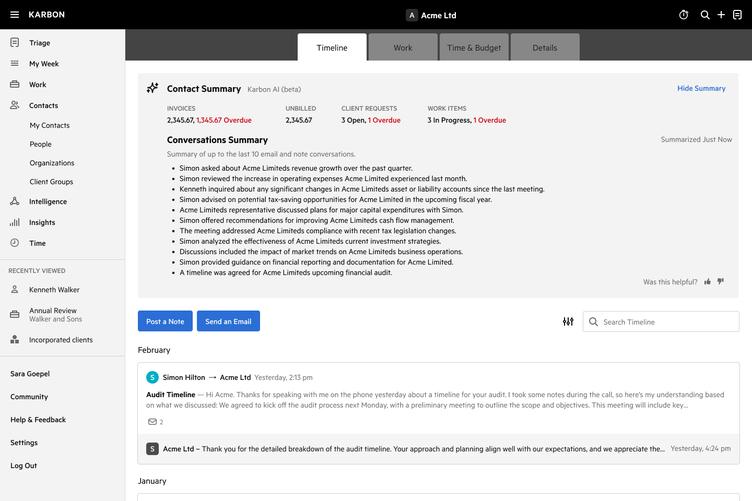Open the Time & Budget tab
Screen dimensions: 752x501
(x=474, y=47)
